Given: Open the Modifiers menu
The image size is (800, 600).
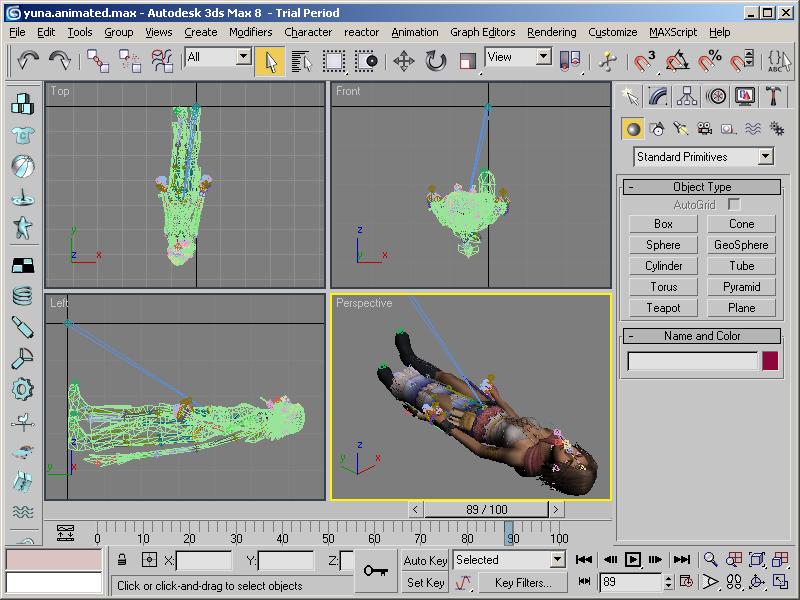Looking at the screenshot, I should 250,32.
